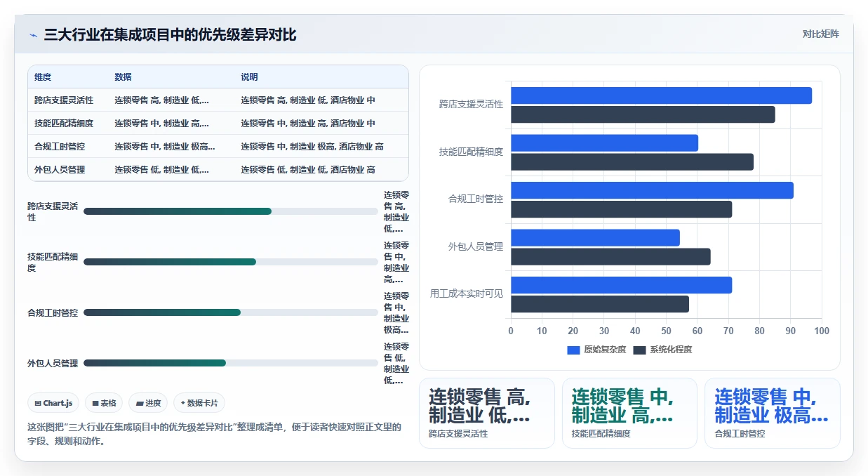Screen dimensions: 868x476
Task: Select table cell 跨店支援灵活性
Action: pyautogui.click(x=64, y=100)
